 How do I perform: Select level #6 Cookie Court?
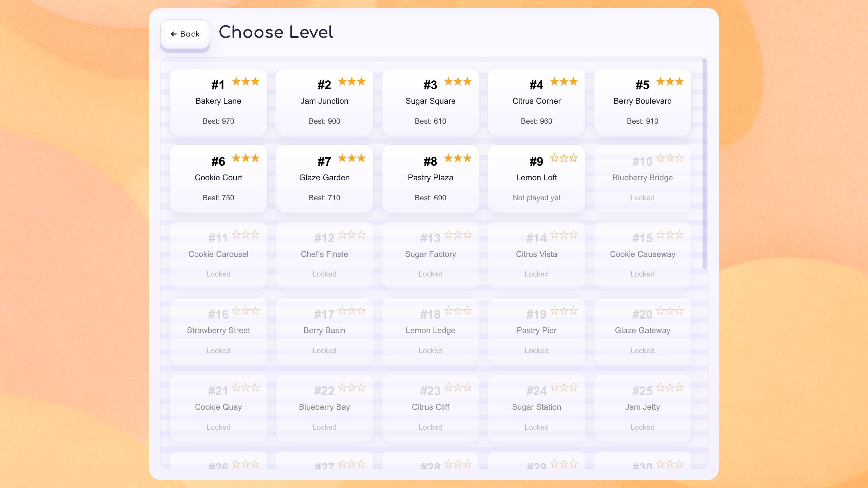218,178
